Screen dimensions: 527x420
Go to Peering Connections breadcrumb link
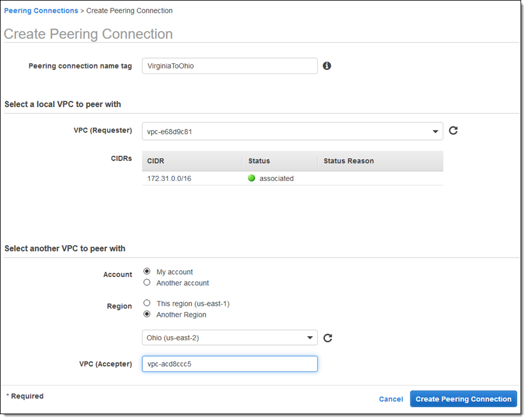[x=41, y=11]
